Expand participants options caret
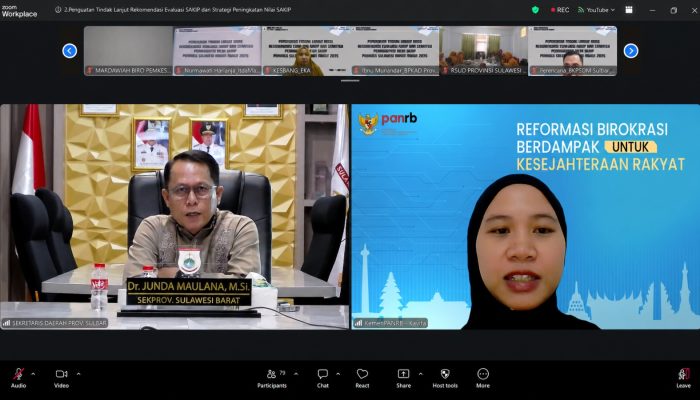 (x=296, y=374)
